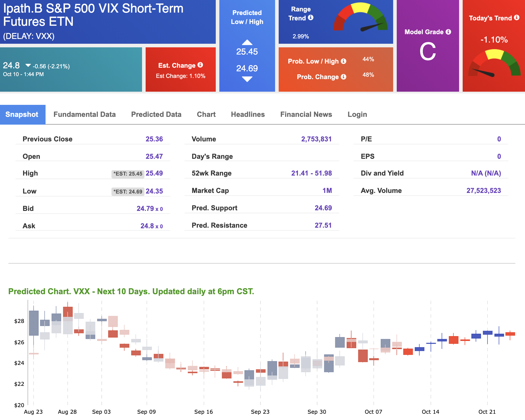
Task: Open the Fundamental Data tab
Action: click(x=85, y=114)
